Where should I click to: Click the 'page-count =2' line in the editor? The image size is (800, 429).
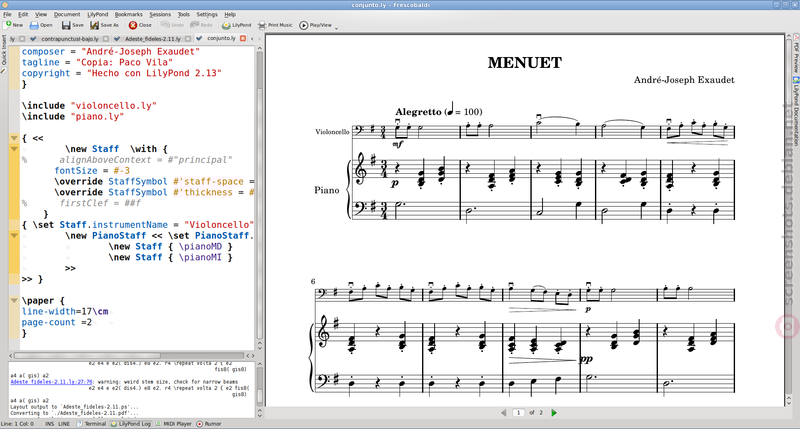click(57, 322)
